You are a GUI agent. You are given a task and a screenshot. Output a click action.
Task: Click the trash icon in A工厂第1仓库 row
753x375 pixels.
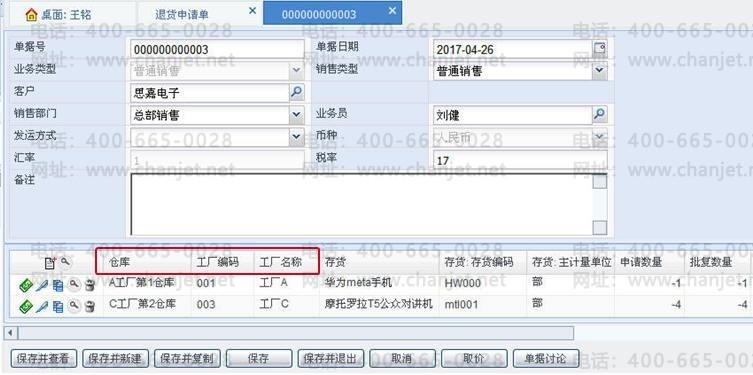pos(89,285)
